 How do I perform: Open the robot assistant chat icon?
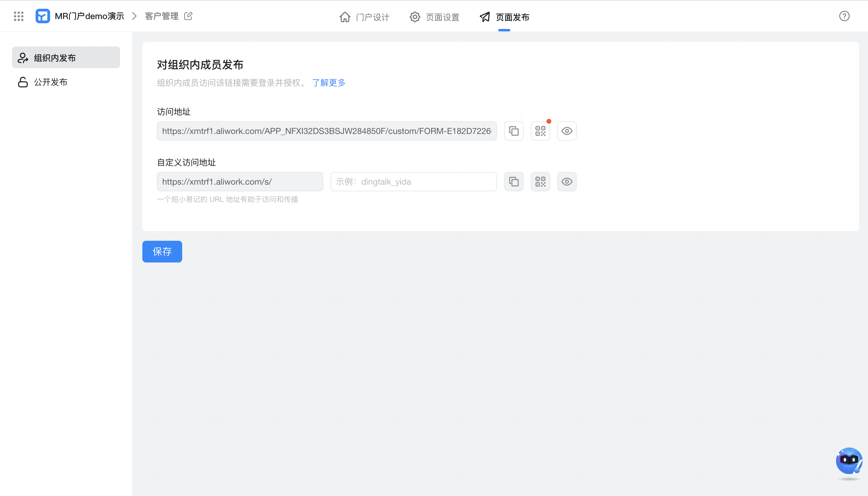tap(849, 461)
